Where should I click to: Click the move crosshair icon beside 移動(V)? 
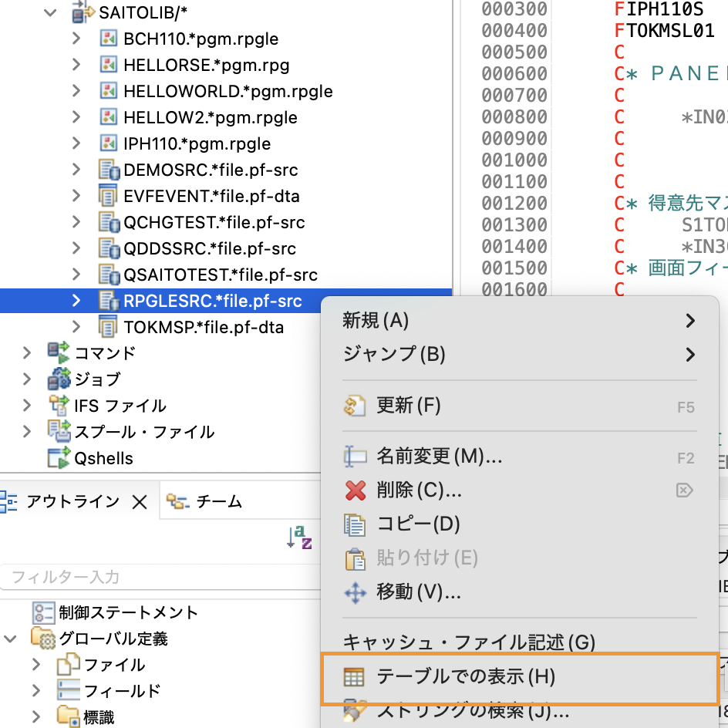356,592
